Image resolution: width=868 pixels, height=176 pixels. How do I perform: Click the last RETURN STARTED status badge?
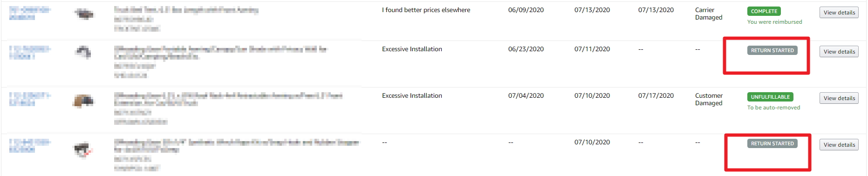(772, 143)
